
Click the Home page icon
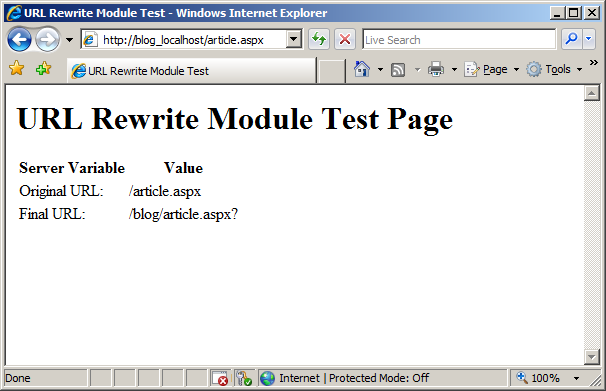[362, 70]
